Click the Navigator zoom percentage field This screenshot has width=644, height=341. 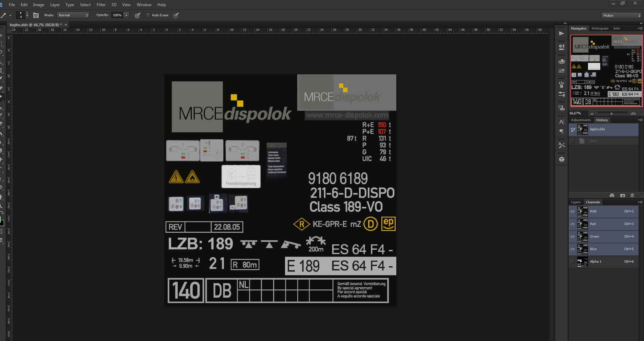(x=577, y=113)
